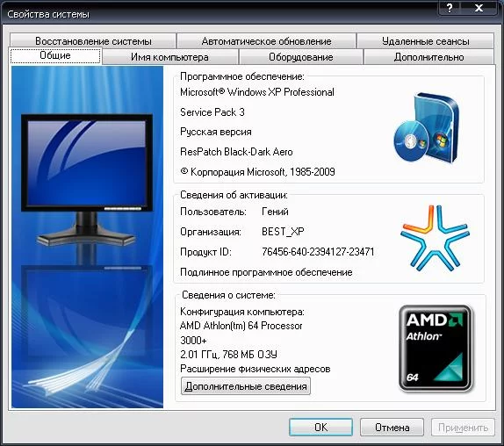Open the Имя компьютера tab
This screenshot has width=504, height=446.
coord(169,57)
